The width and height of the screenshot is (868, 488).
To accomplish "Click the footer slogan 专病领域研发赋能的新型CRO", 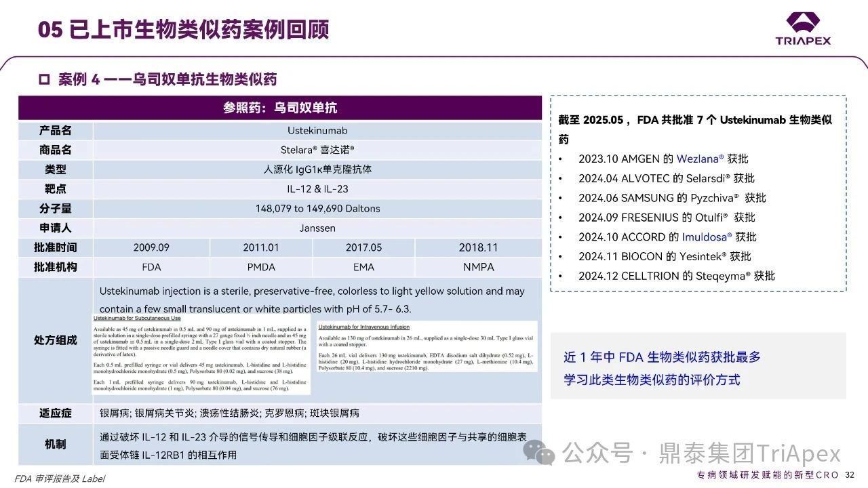I will point(768,474).
